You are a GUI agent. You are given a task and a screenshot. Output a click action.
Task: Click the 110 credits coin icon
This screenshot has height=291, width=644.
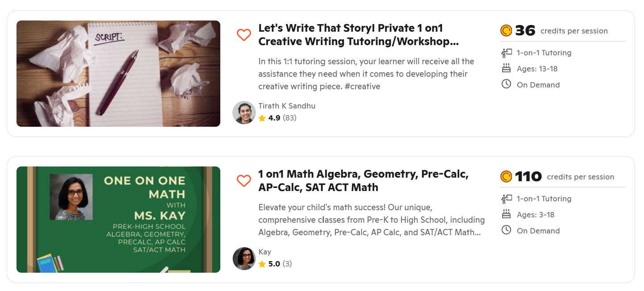(506, 176)
